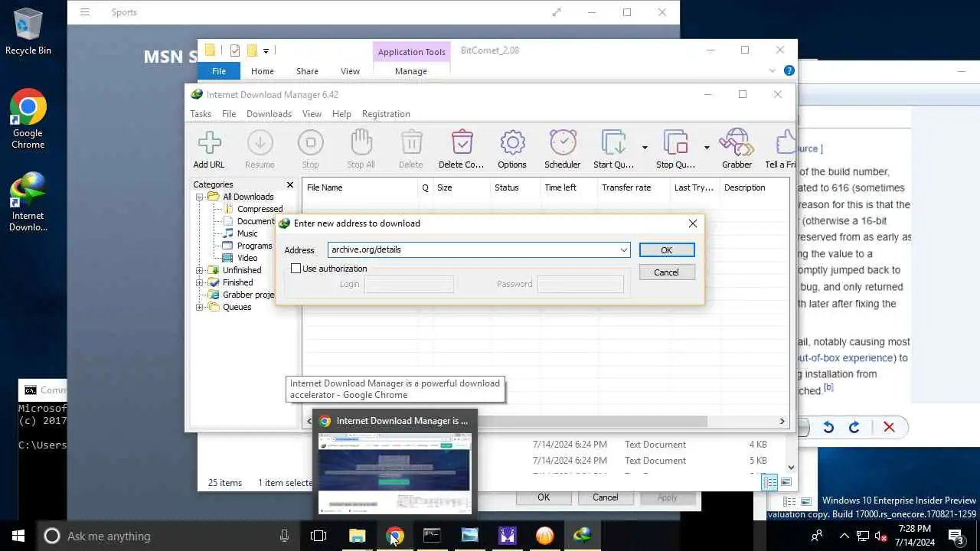Click the Start Queue toolbar icon
980x551 pixels.
pos(613,149)
